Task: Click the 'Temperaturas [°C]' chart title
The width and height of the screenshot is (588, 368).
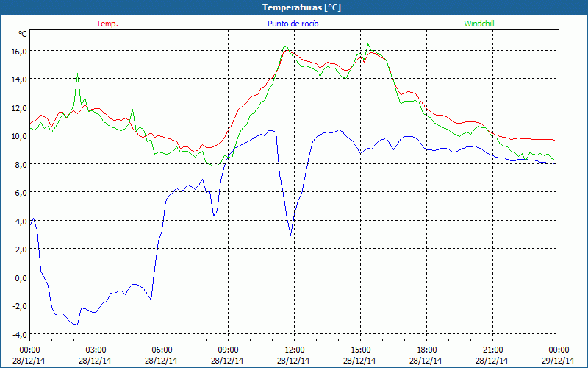Action: pos(301,7)
